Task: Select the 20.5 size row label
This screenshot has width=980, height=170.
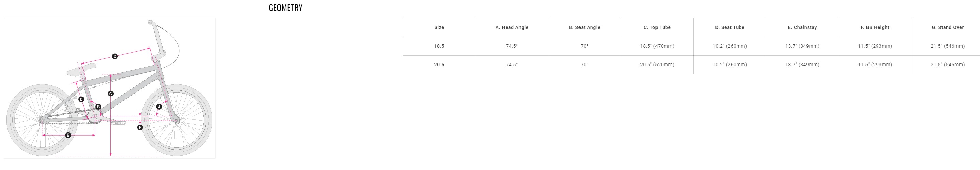Action: (x=439, y=65)
